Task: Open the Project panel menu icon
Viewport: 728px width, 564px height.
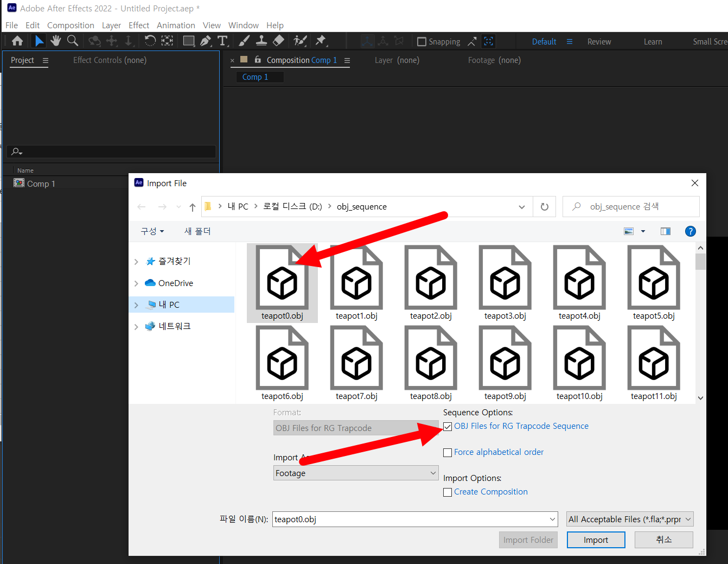Action: [46, 60]
